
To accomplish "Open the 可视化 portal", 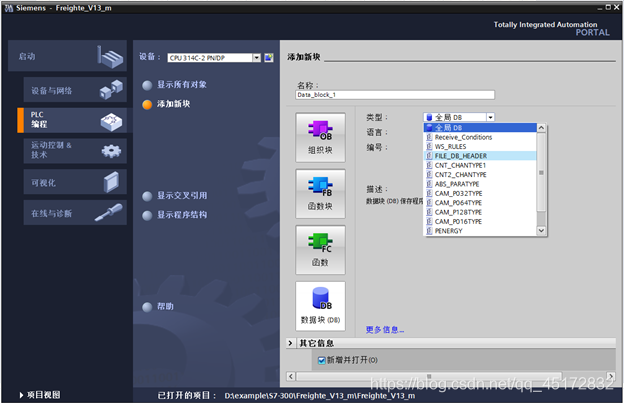I will click(75, 182).
